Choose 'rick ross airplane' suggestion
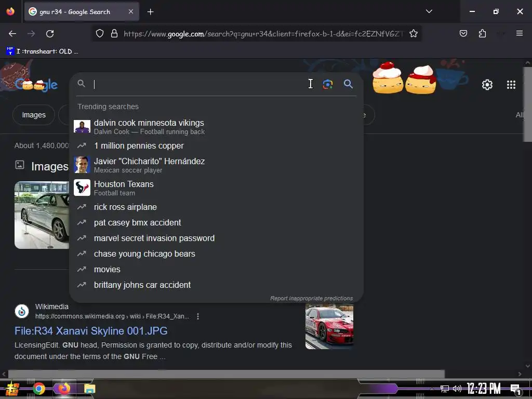Screen dimensions: 532x399 (x=216, y=207)
